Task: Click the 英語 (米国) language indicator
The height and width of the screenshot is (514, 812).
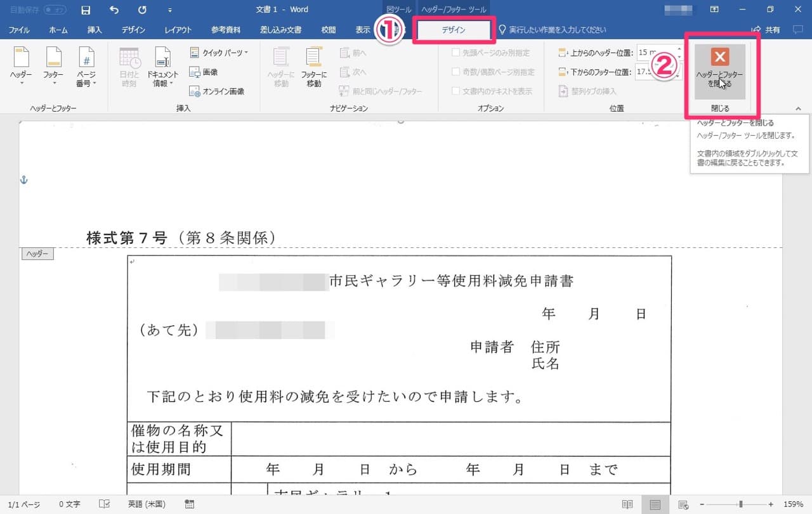Action: click(147, 504)
